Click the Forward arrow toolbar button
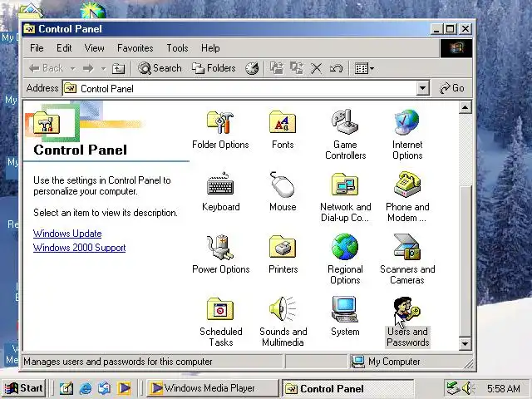The width and height of the screenshot is (532, 399). point(88,68)
